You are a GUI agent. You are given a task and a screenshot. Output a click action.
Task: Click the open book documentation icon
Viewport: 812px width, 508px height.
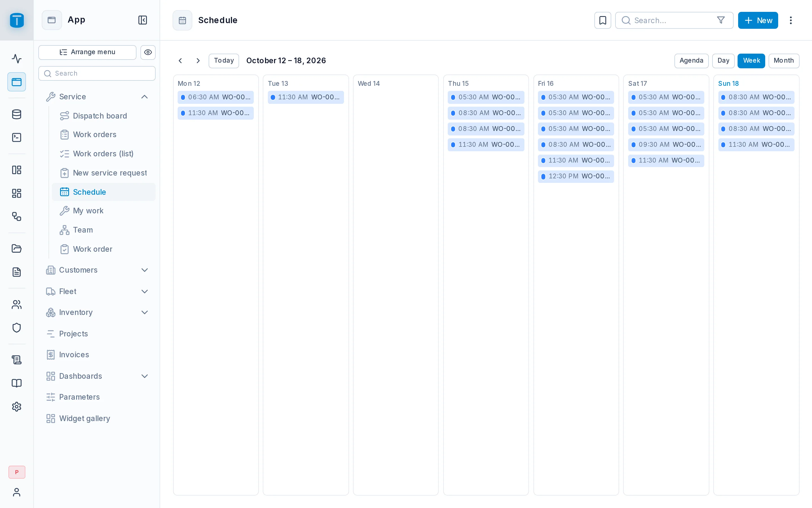click(16, 383)
